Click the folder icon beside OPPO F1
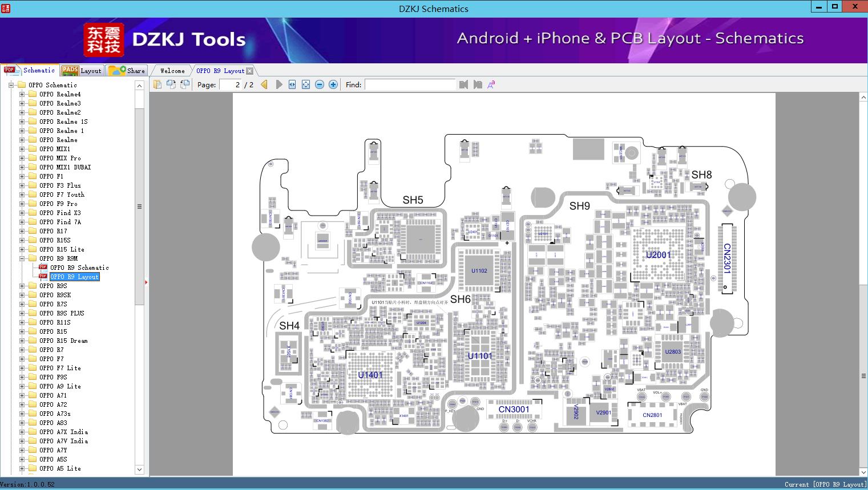This screenshot has width=868, height=490. tap(33, 176)
